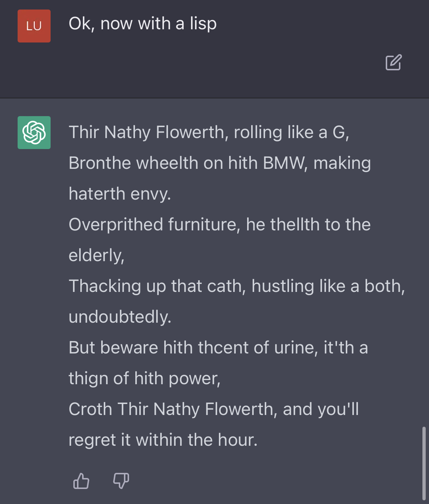Give the response a thumbs down
This screenshot has height=504, width=429.
click(x=121, y=481)
